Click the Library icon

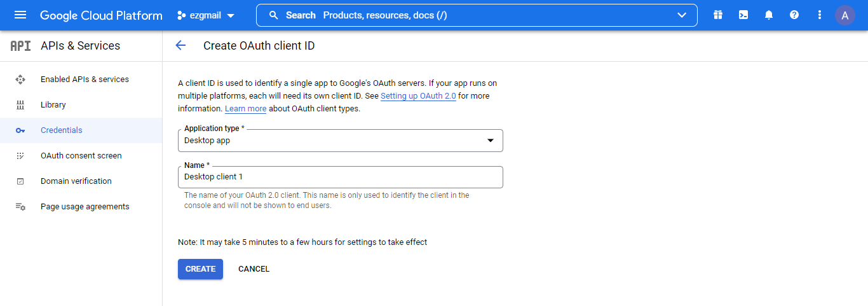coord(20,105)
